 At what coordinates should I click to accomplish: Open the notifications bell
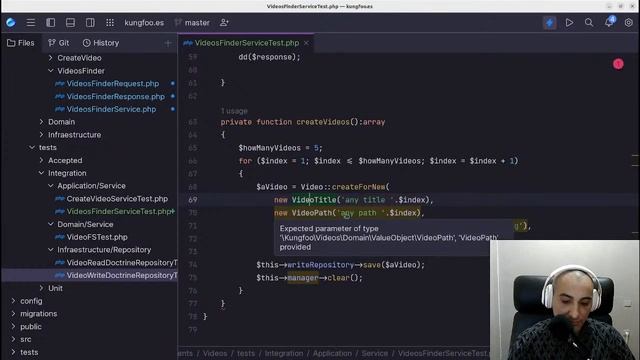[609, 22]
